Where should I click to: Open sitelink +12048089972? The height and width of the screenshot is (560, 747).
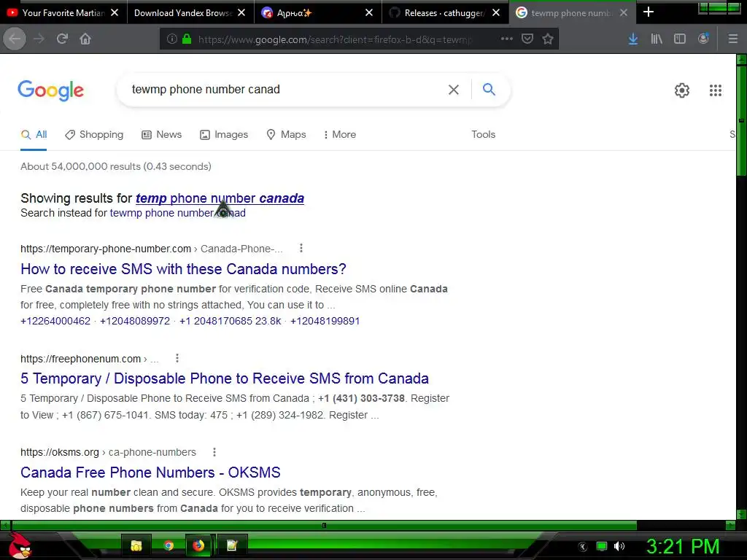tap(135, 321)
